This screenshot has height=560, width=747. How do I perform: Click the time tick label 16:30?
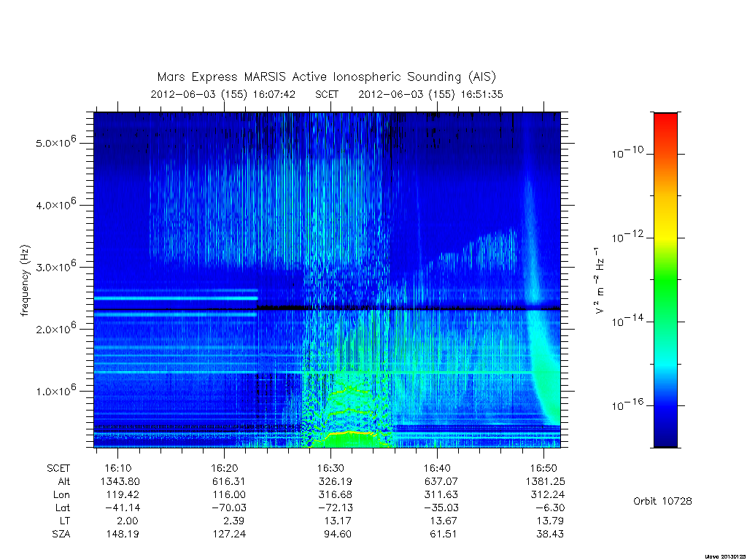click(x=330, y=469)
